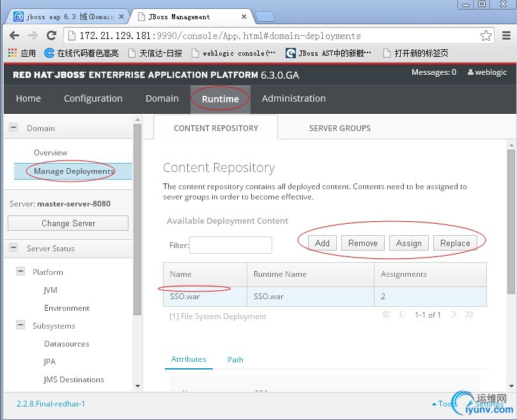Click the weblogic username

(x=491, y=72)
